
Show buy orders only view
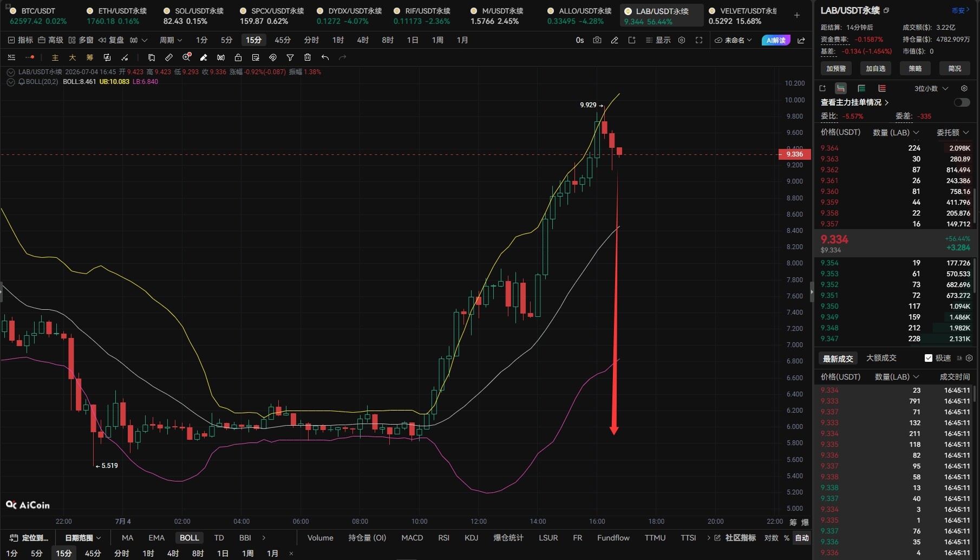861,88
